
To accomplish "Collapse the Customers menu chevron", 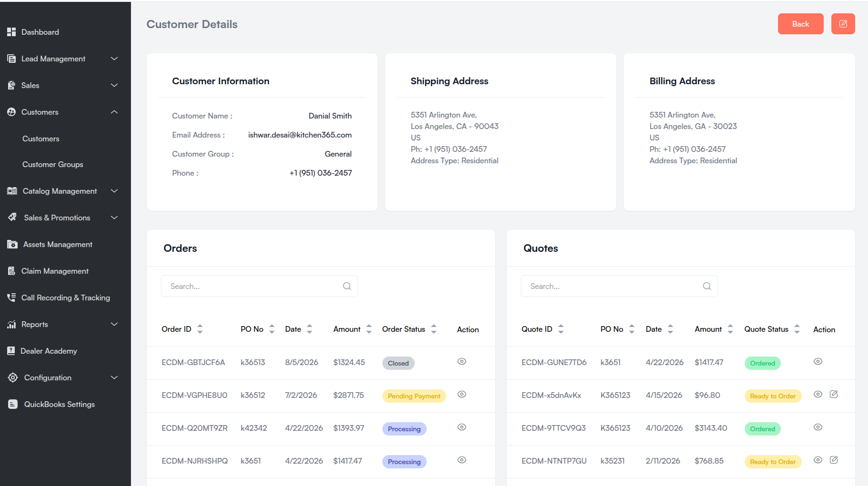I will [x=114, y=112].
